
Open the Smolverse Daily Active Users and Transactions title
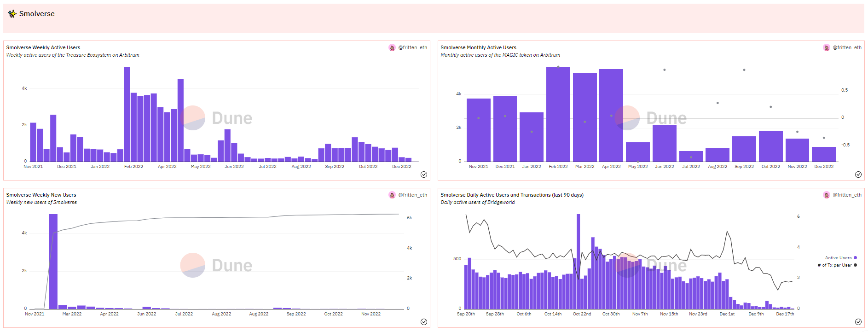(512, 195)
